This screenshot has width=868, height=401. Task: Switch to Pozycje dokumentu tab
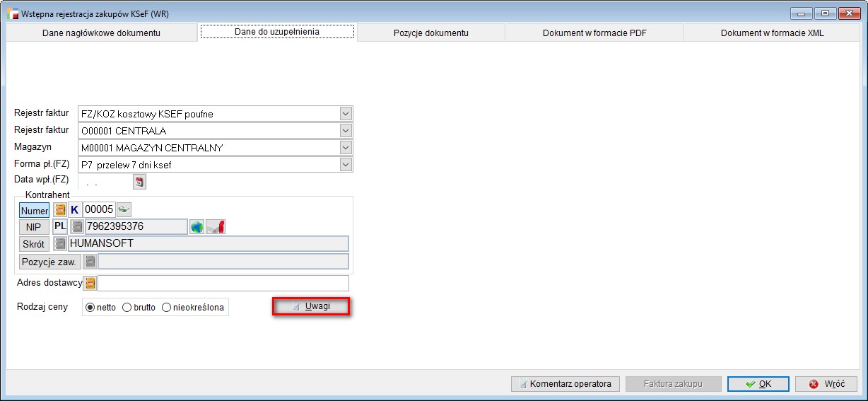point(430,33)
